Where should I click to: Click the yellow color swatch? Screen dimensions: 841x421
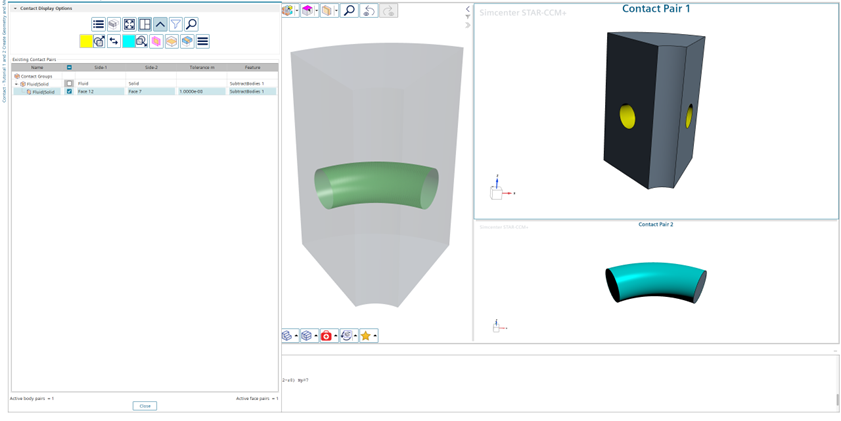click(x=86, y=41)
